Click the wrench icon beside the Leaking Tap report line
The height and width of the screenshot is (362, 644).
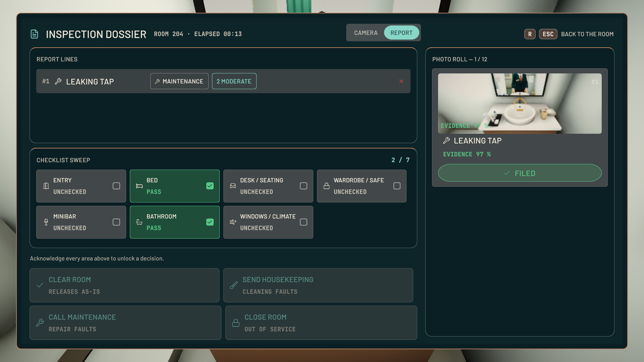click(x=58, y=81)
